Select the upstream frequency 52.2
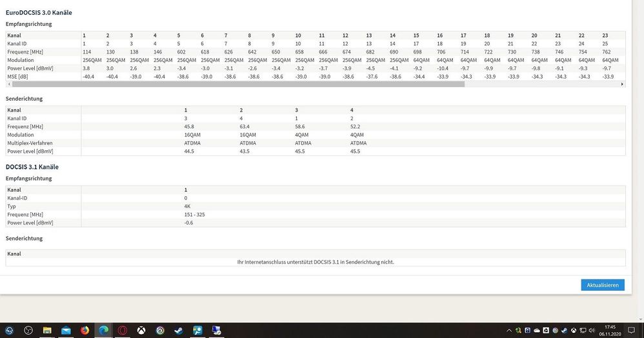 pyautogui.click(x=356, y=126)
